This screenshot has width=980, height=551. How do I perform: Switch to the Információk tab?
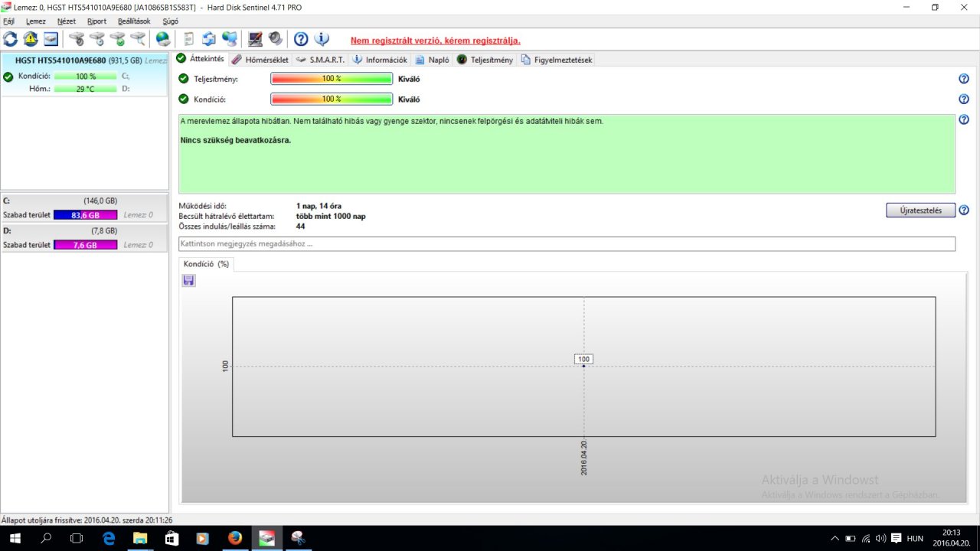pyautogui.click(x=380, y=60)
